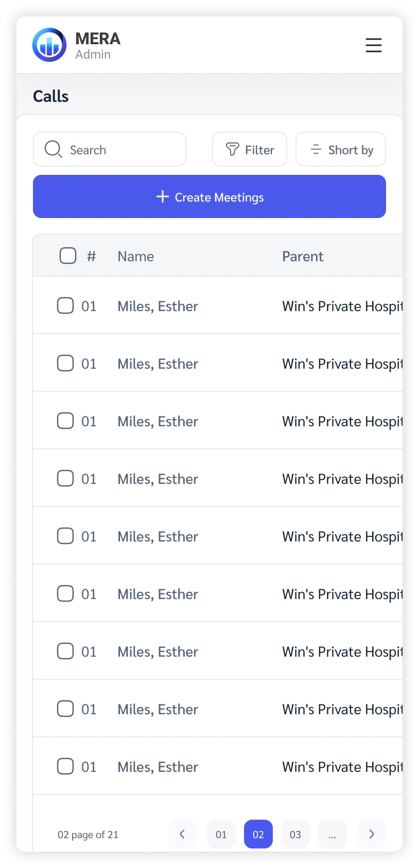The image size is (419, 868).
Task: Expand more pages via ellipsis button
Action: (x=333, y=834)
